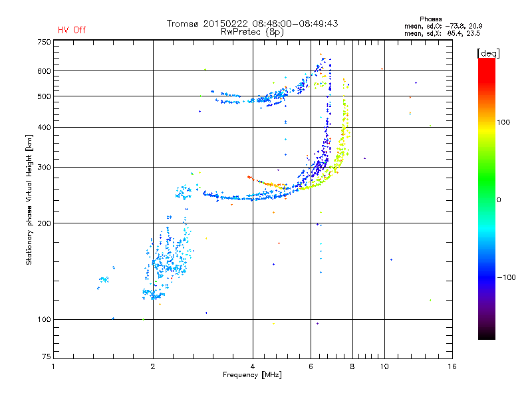This screenshot has width=532, height=399.
Task: Click the x-axis '16' tick label
Action: 452,366
